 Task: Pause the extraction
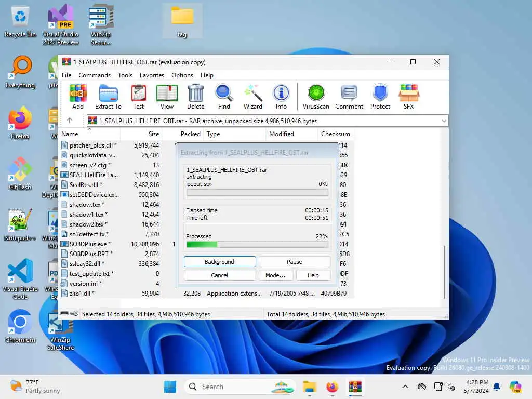295,262
